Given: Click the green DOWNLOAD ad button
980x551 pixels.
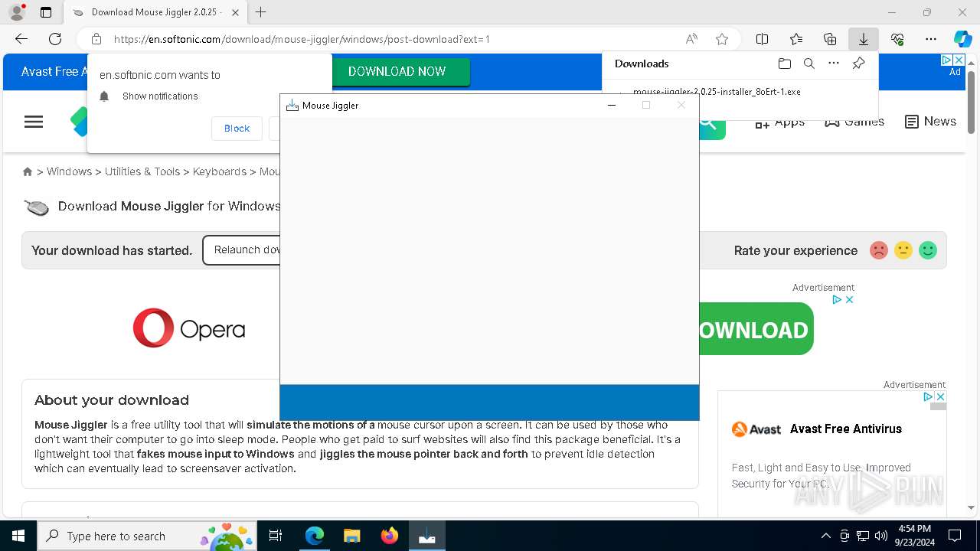Looking at the screenshot, I should pos(756,329).
